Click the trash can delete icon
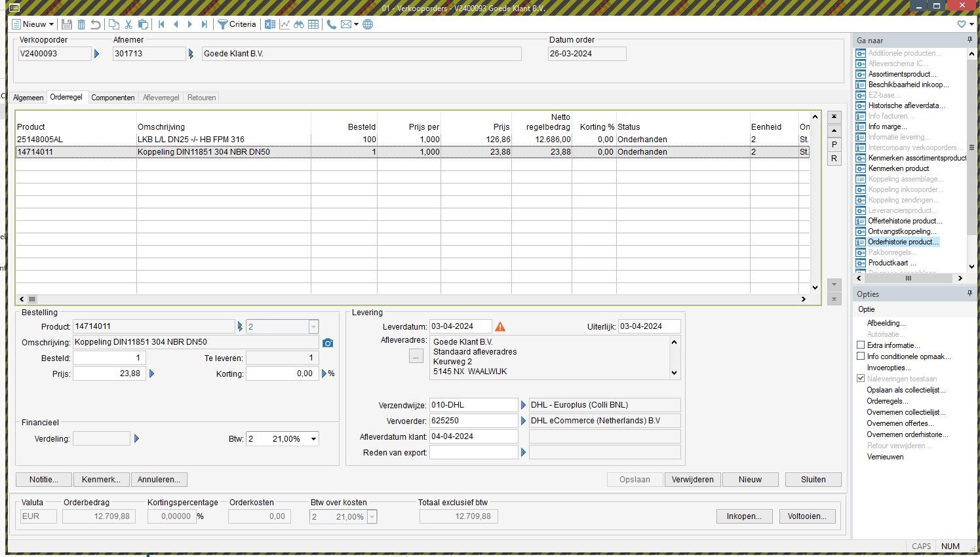 [x=81, y=24]
